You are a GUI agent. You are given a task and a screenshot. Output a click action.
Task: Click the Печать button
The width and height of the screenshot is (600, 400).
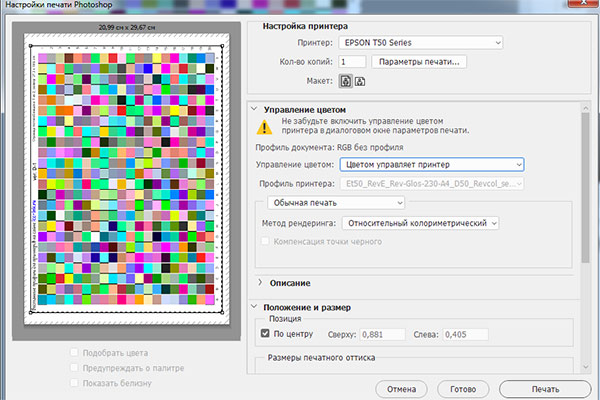(x=545, y=389)
